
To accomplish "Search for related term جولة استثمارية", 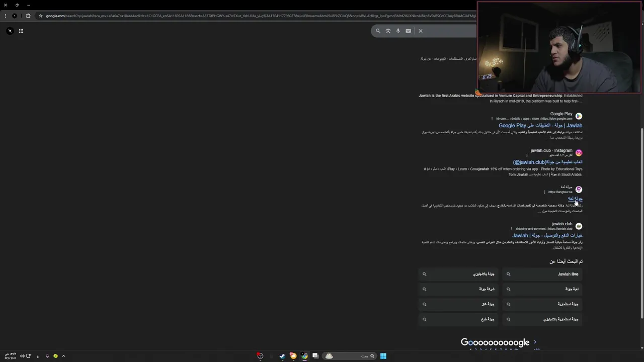I will [542, 304].
